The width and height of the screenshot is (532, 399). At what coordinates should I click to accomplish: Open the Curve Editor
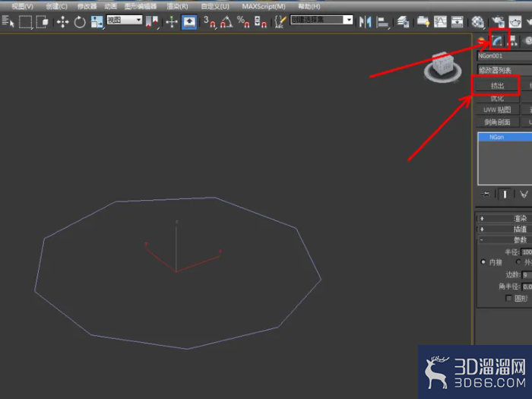point(440,22)
